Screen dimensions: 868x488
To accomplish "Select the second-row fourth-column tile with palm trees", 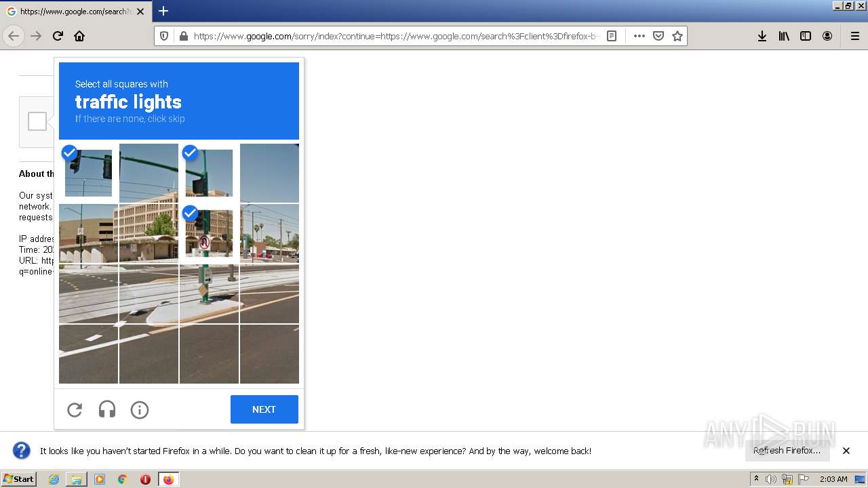I will tap(269, 233).
